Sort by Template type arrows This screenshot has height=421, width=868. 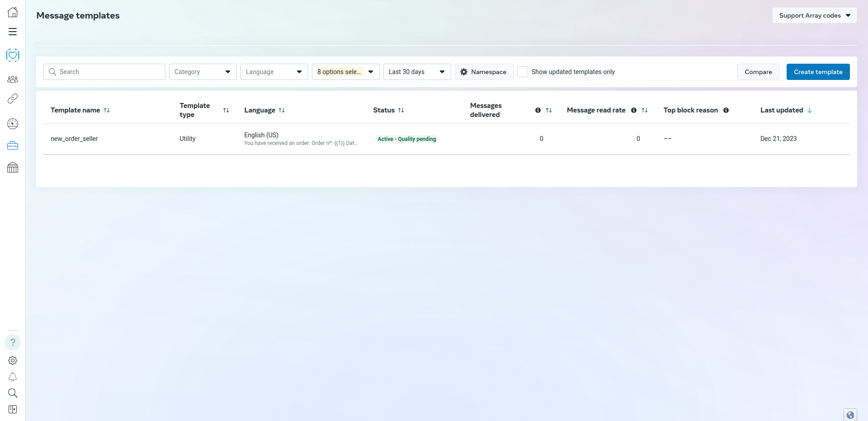pyautogui.click(x=226, y=110)
